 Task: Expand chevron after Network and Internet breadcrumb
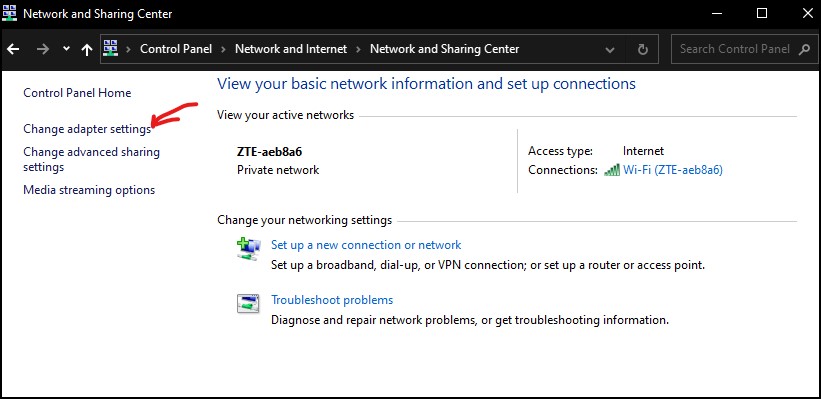coord(359,49)
